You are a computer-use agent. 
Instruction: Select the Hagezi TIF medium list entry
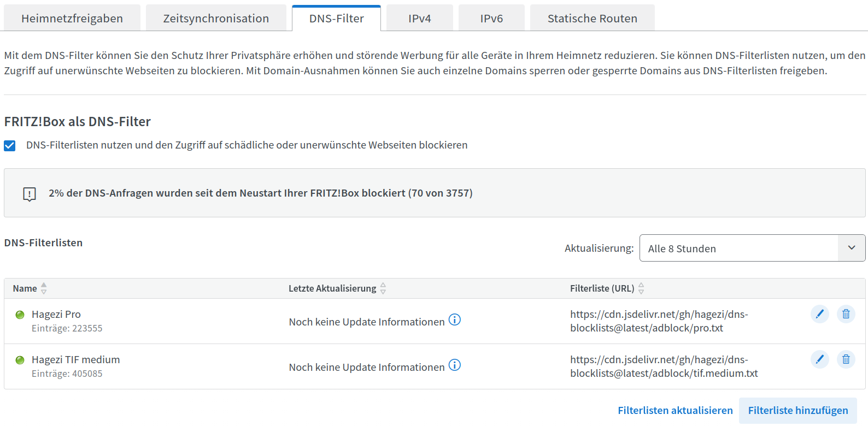[76, 359]
